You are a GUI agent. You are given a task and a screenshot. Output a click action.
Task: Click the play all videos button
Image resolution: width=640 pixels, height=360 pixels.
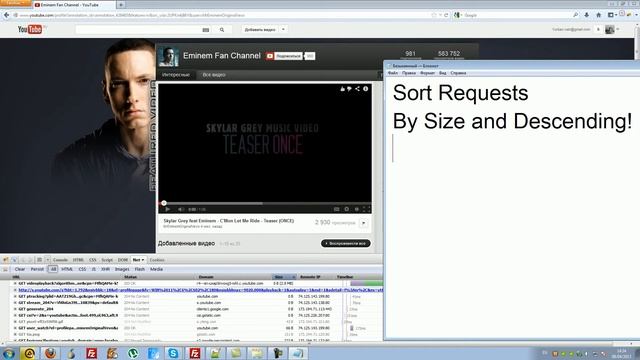pyautogui.click(x=346, y=243)
